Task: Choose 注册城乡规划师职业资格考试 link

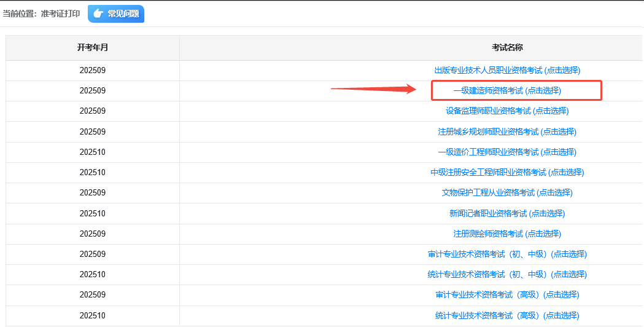Action: pos(507,132)
